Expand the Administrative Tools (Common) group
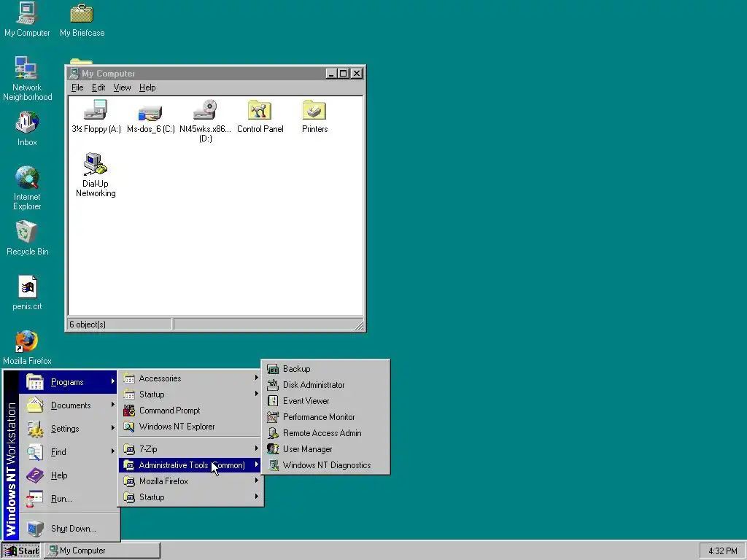747x560 pixels. click(x=190, y=465)
